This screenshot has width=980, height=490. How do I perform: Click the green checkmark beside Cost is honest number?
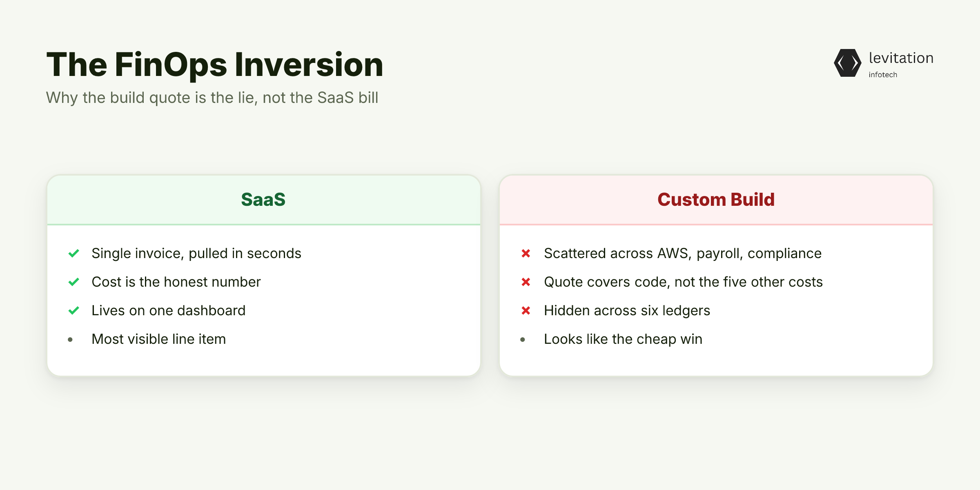(x=73, y=282)
